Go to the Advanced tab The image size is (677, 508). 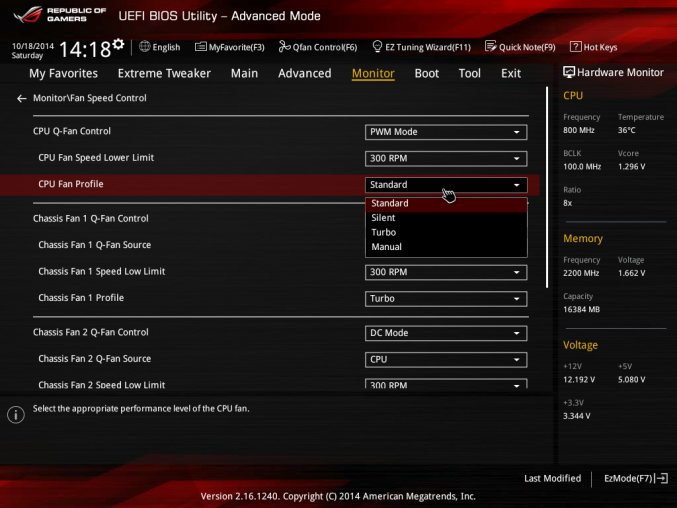pos(305,73)
